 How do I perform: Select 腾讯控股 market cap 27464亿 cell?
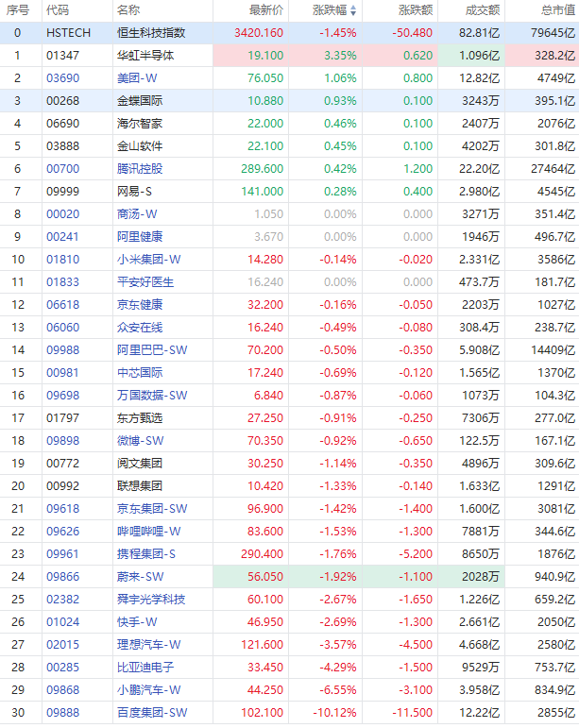coord(553,168)
